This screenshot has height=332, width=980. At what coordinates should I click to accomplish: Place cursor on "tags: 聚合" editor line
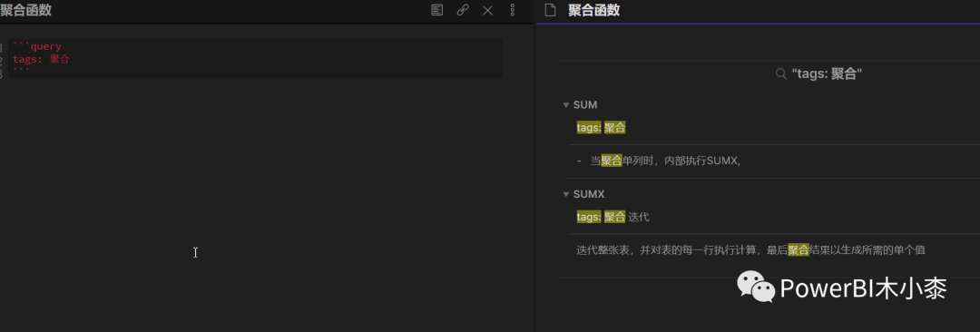(x=41, y=59)
